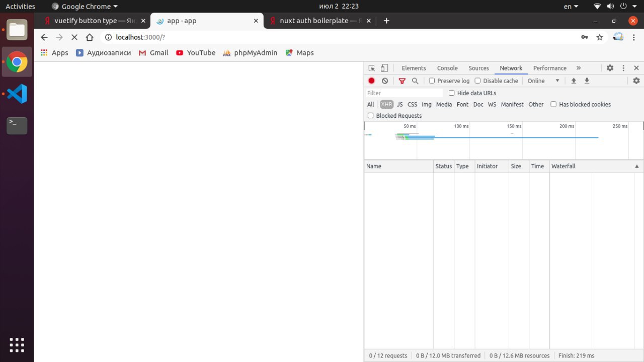Open Network panel settings gear
Image resolution: width=644 pixels, height=362 pixels.
tap(636, 81)
